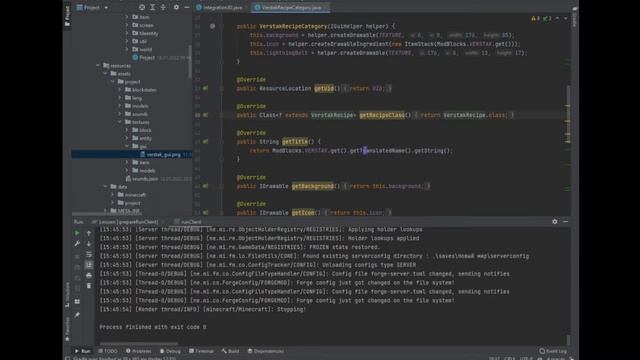The image size is (640, 360).
Task: Click the editor vertical scrollbar thumb
Action: 568,114
